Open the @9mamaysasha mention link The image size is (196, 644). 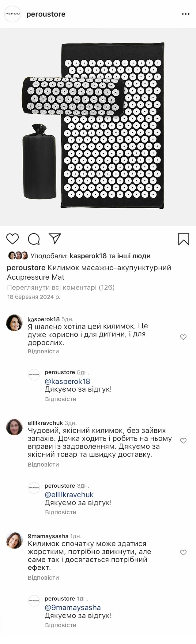[73, 607]
